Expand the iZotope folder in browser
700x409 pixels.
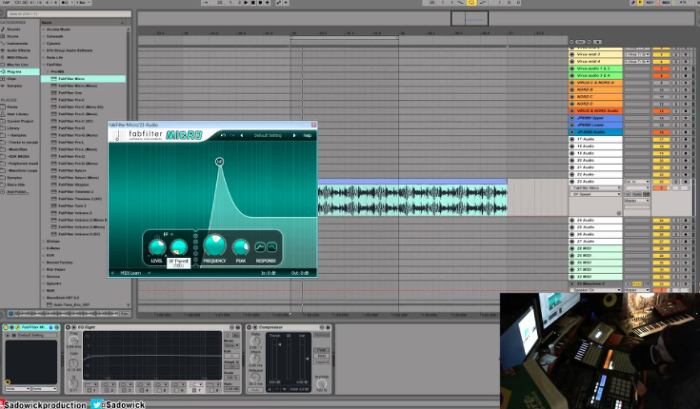click(x=44, y=241)
